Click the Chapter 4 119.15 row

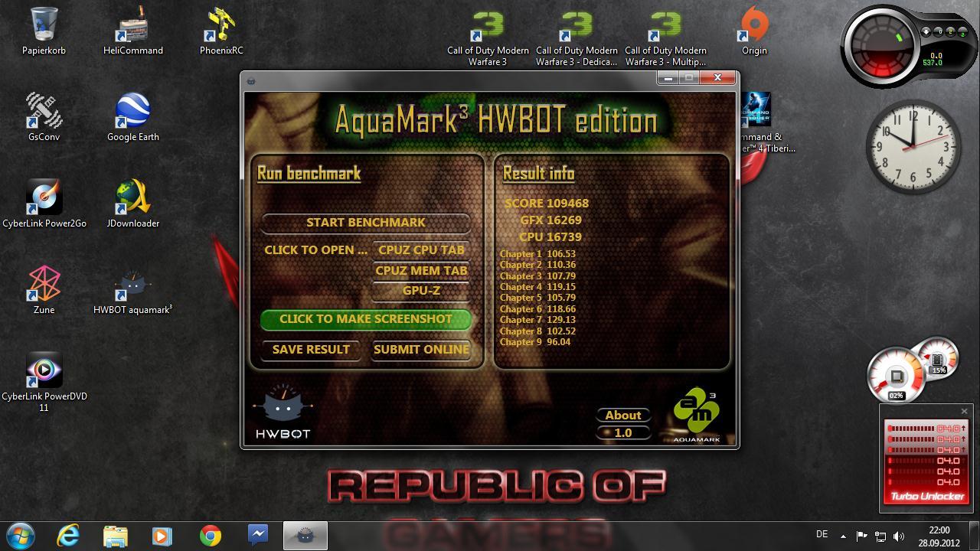(537, 287)
